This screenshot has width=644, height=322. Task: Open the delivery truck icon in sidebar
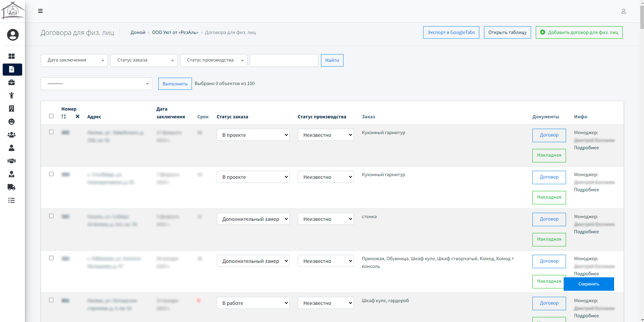pyautogui.click(x=11, y=187)
